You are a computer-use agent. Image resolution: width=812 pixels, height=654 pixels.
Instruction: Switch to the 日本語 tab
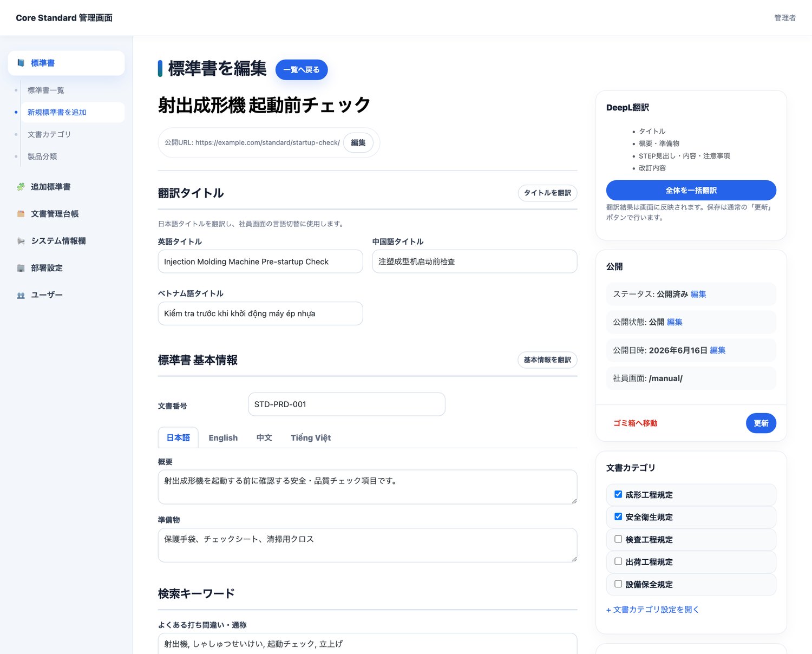(178, 437)
